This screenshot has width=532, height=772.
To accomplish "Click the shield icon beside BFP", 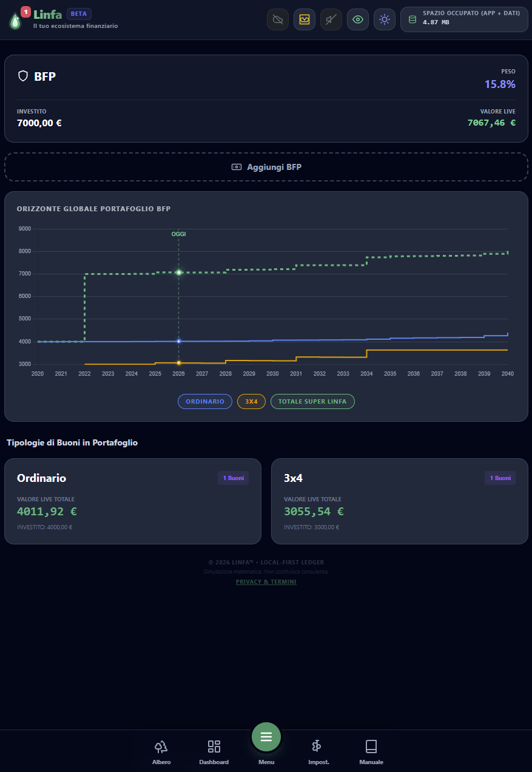I will pyautogui.click(x=23, y=76).
